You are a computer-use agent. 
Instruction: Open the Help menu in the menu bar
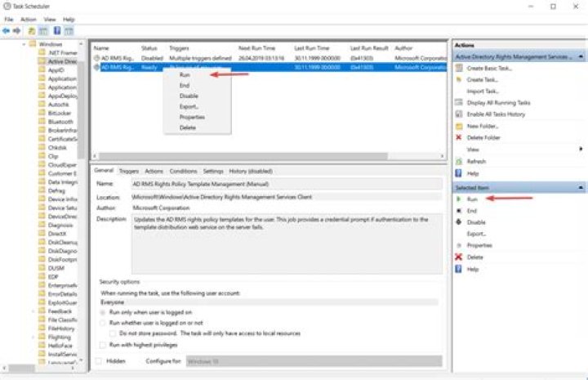[x=69, y=20]
